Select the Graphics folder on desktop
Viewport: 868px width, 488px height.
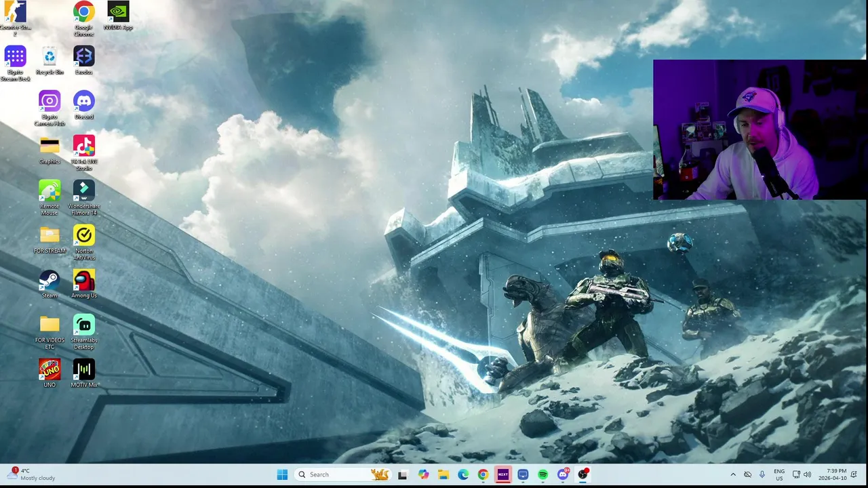pyautogui.click(x=50, y=150)
